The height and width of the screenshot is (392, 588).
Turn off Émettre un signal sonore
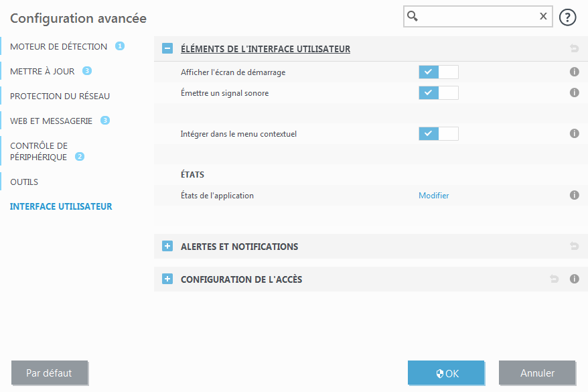coord(439,92)
